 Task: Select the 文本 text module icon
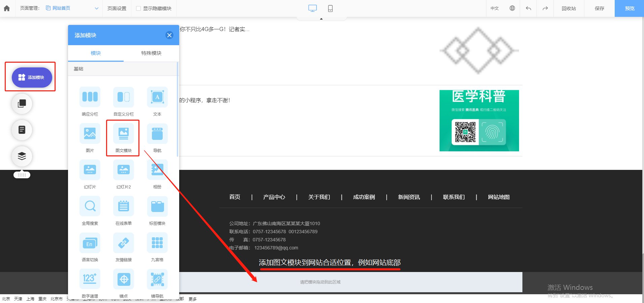[157, 97]
